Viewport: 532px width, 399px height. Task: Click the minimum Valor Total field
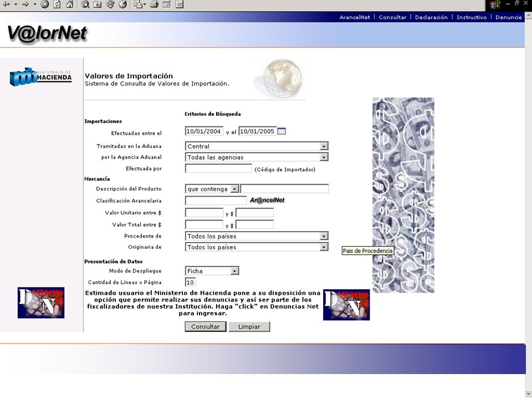pos(204,224)
